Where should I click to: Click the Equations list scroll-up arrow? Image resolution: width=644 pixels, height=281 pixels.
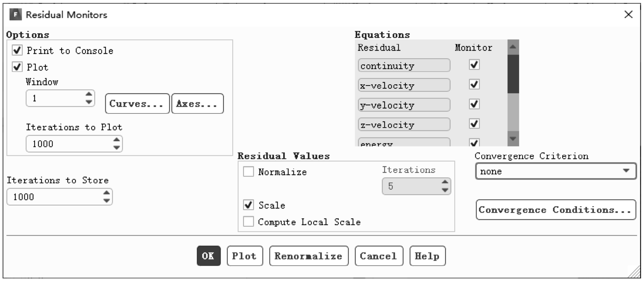(513, 47)
